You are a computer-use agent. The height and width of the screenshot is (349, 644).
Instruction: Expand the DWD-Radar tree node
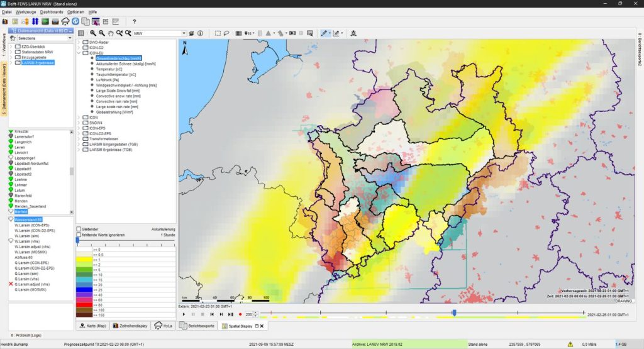[x=79, y=42]
